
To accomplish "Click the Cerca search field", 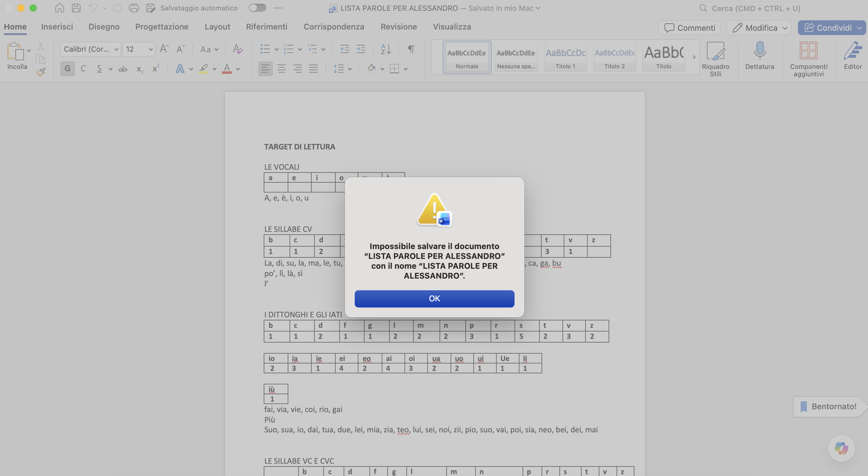I will [x=781, y=8].
